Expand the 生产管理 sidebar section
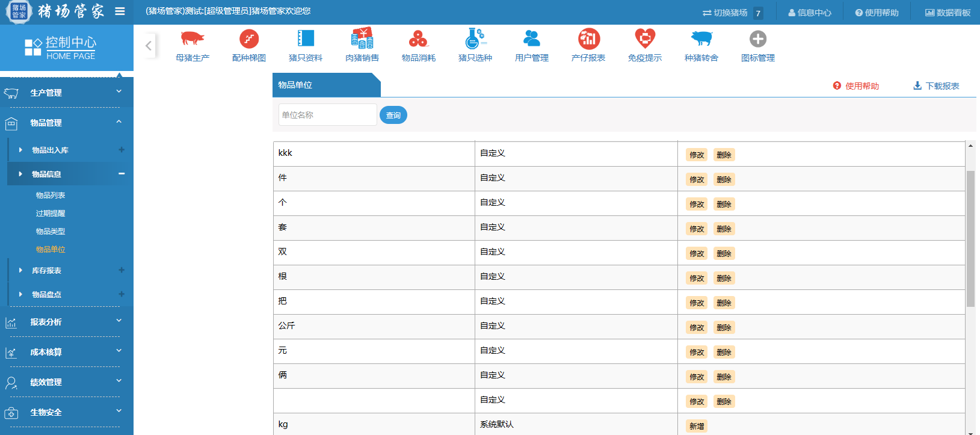The width and height of the screenshot is (980, 435). (66, 93)
